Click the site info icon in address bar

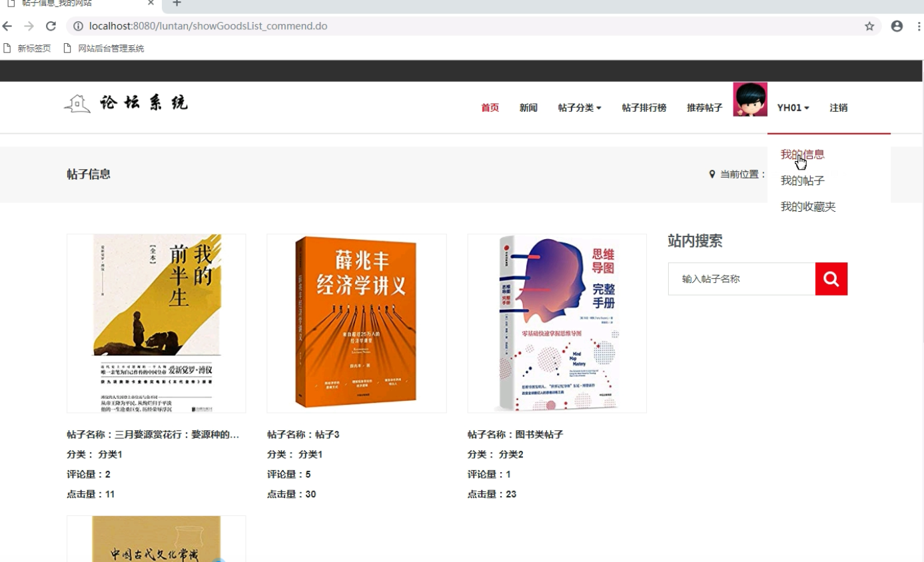coord(78,26)
